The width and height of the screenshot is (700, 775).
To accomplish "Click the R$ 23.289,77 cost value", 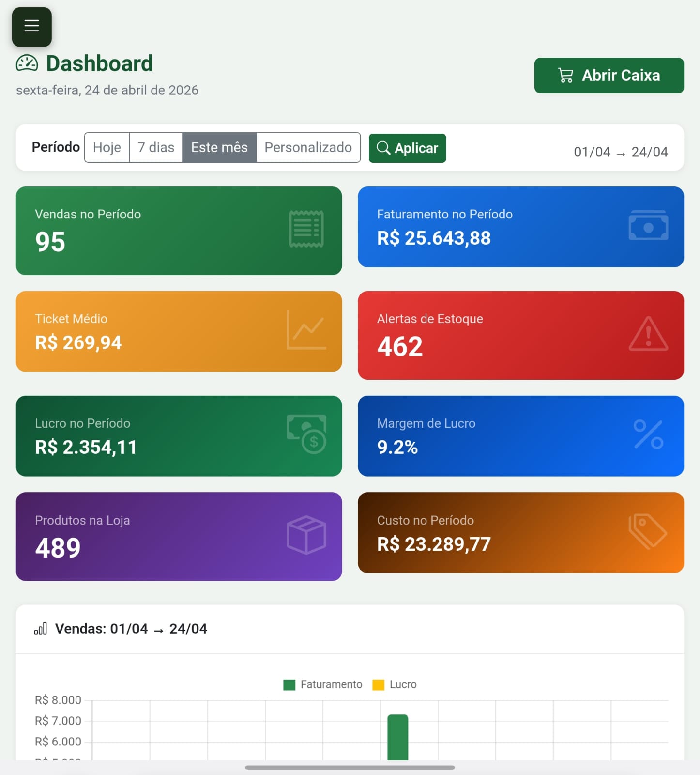I will click(434, 544).
